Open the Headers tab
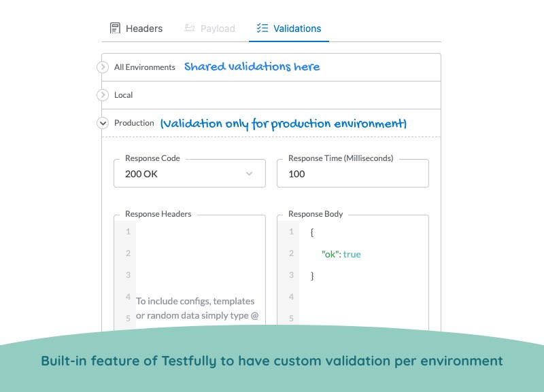 coord(137,29)
